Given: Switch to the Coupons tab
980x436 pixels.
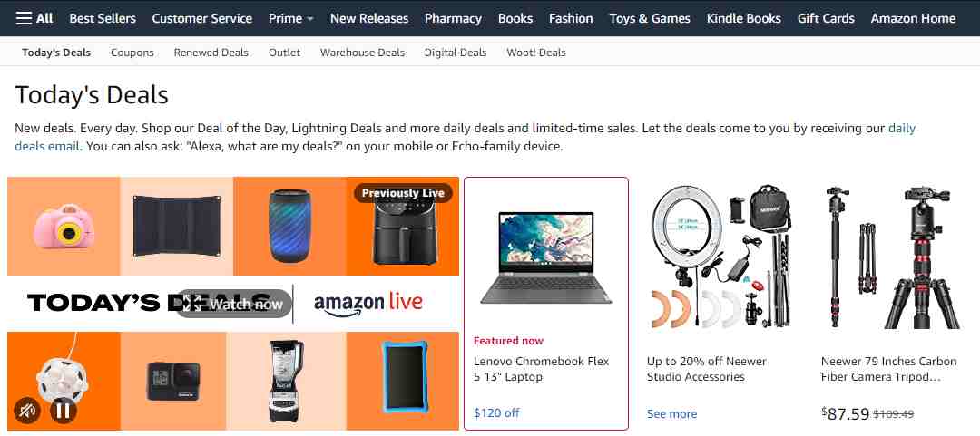Looking at the screenshot, I should [x=132, y=53].
